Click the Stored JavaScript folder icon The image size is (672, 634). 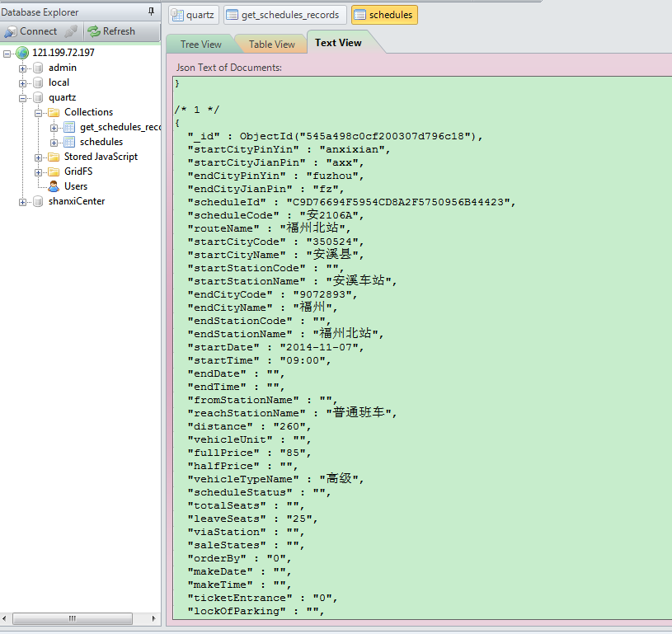coord(54,157)
